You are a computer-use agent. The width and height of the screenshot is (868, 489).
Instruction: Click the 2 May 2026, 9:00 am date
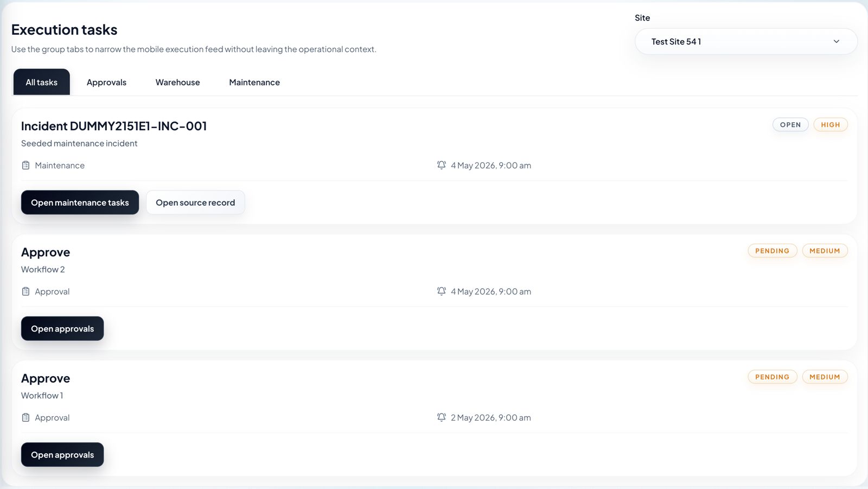[x=491, y=417]
